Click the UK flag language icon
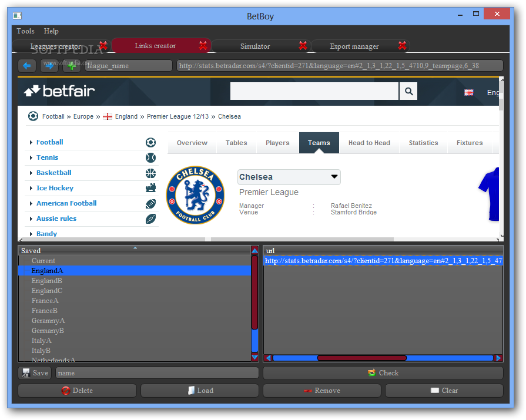This screenshot has width=526, height=420. 468,92
